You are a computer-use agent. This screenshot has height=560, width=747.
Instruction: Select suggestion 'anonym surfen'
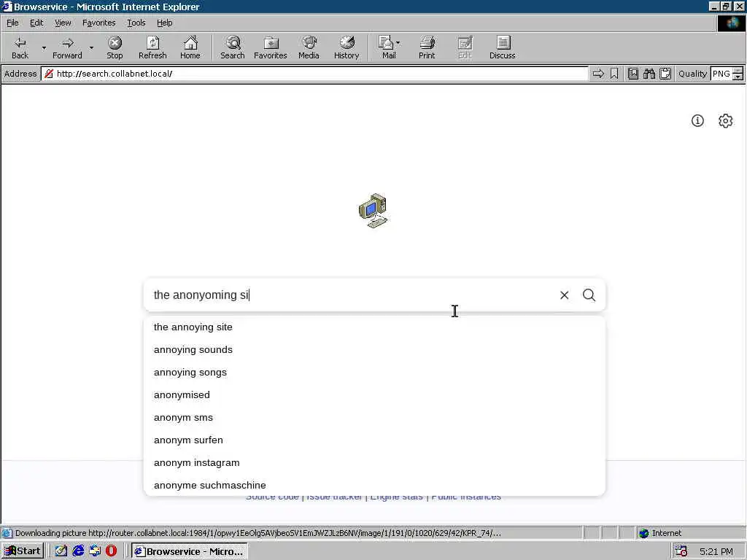(374, 440)
